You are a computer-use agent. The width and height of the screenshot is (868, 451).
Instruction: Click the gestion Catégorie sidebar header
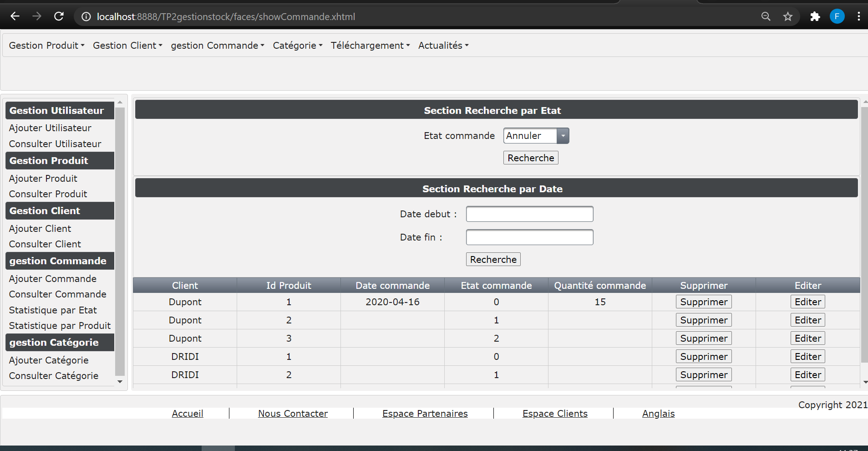coord(60,343)
